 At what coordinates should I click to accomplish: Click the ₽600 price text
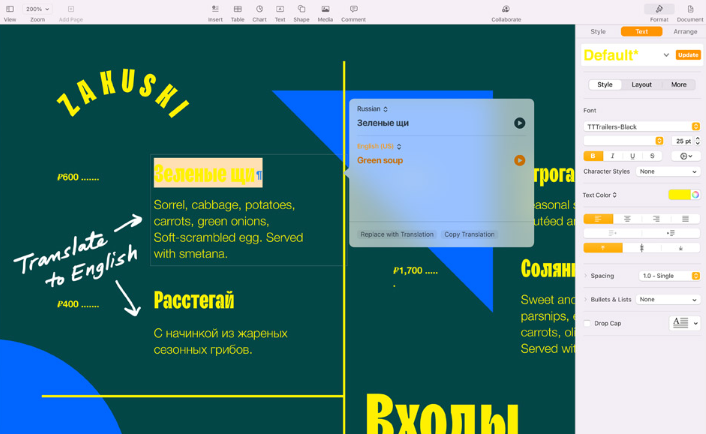68,177
